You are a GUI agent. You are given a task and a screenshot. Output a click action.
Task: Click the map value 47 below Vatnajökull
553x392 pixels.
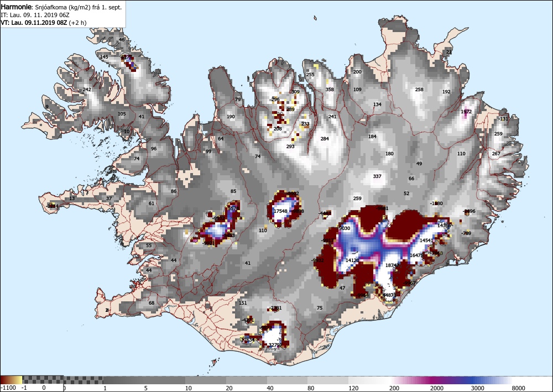[342, 288]
